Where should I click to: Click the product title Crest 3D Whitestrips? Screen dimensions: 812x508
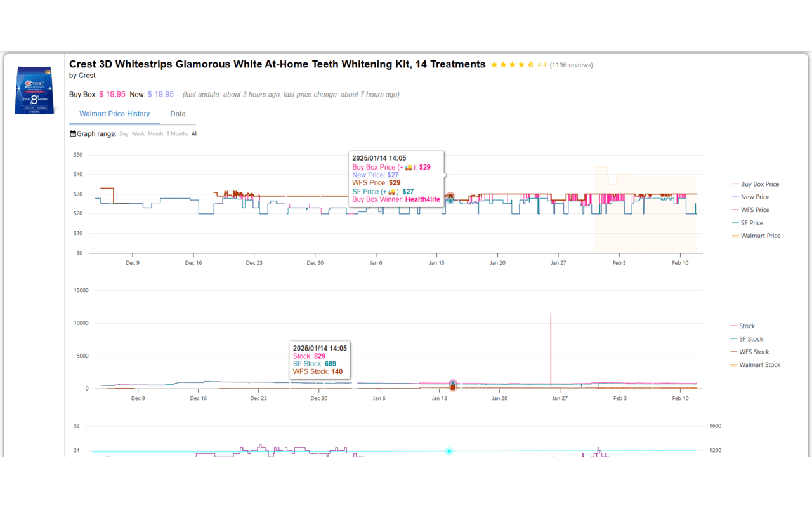point(277,64)
